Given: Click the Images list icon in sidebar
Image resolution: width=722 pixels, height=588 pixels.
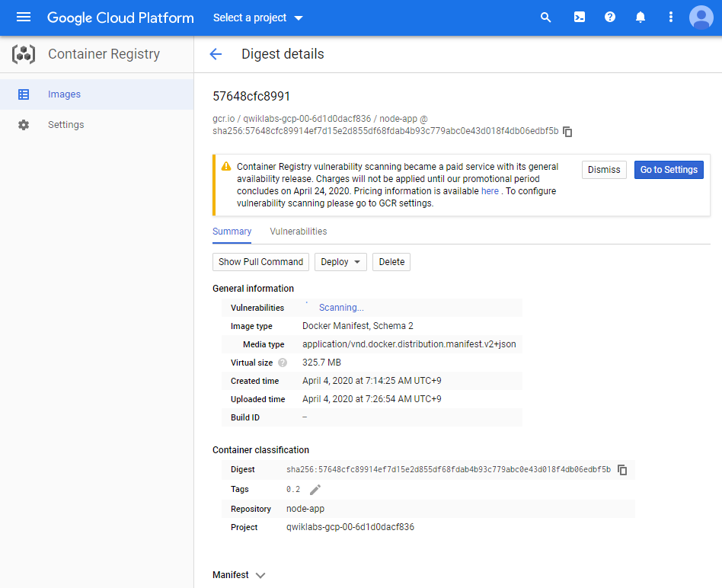Looking at the screenshot, I should tap(24, 94).
